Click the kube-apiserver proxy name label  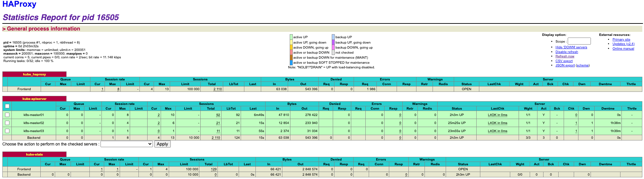coord(34,99)
